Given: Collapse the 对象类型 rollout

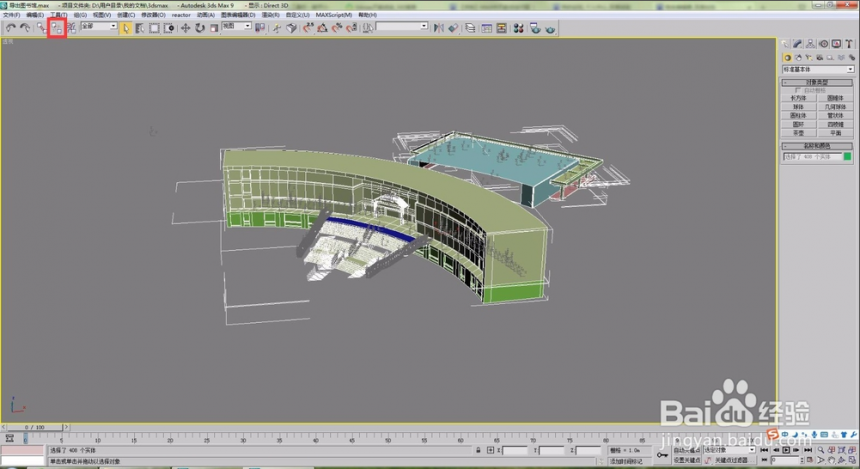Looking at the screenshot, I should coord(817,82).
